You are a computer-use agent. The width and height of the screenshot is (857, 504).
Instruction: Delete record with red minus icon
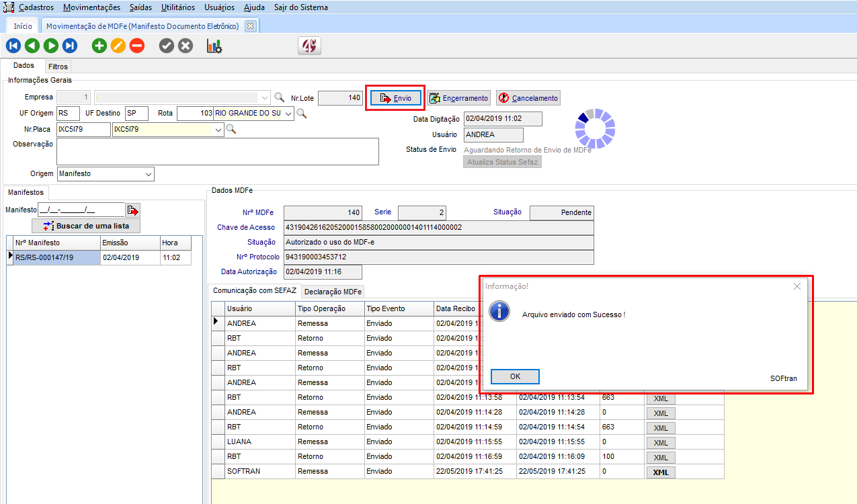(137, 46)
